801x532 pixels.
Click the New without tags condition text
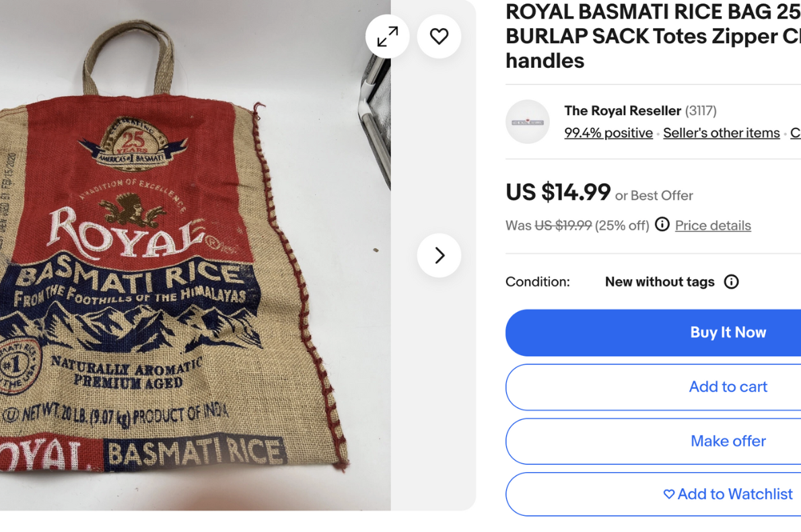pyautogui.click(x=659, y=282)
